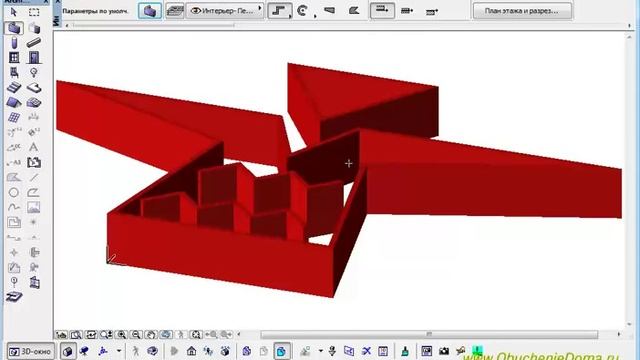Screen dimensions: 640x360
Task: Select the Arrow tool in the toolbox
Action: [14, 12]
